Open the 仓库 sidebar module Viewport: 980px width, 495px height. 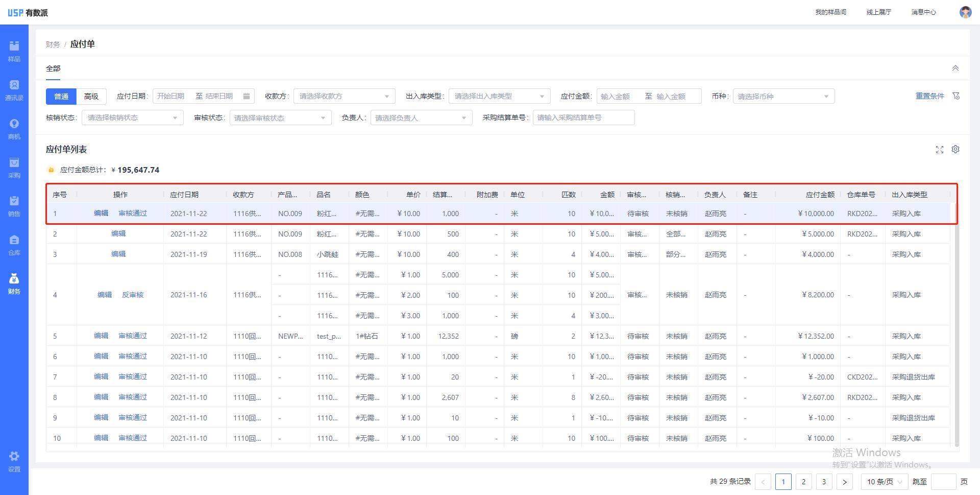pyautogui.click(x=14, y=245)
